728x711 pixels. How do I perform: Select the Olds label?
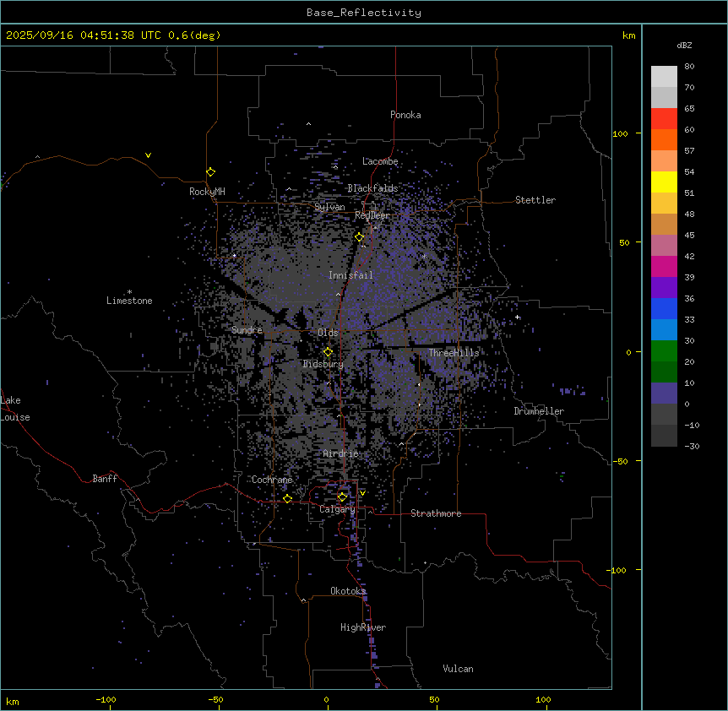[328, 333]
